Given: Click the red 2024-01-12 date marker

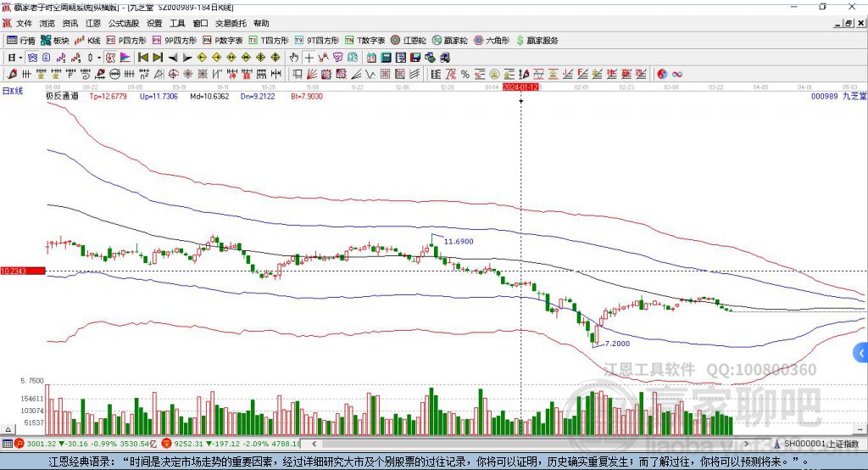Looking at the screenshot, I should point(521,87).
